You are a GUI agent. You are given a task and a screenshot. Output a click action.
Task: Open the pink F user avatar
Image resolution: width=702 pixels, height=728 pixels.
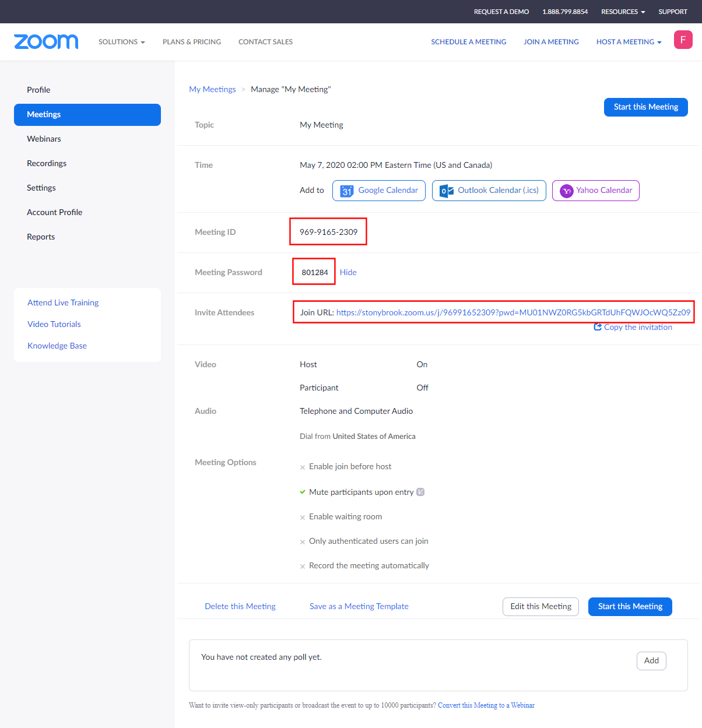[683, 40]
